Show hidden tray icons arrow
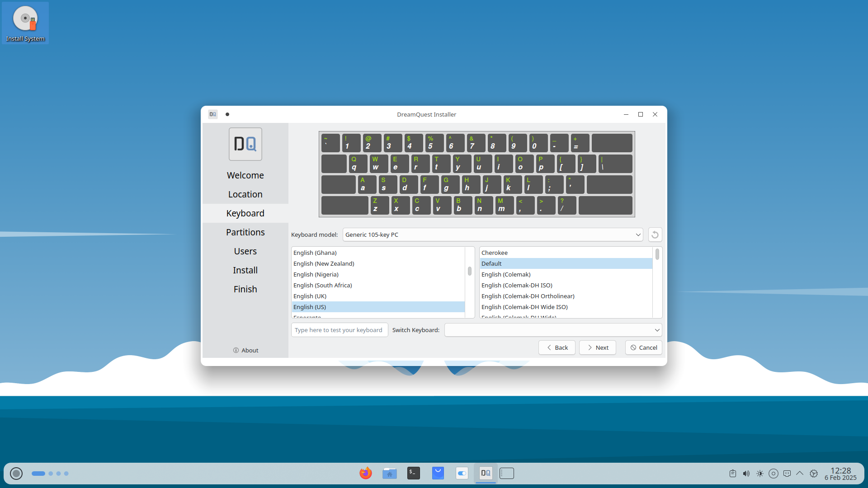The width and height of the screenshot is (868, 488). pos(800,474)
